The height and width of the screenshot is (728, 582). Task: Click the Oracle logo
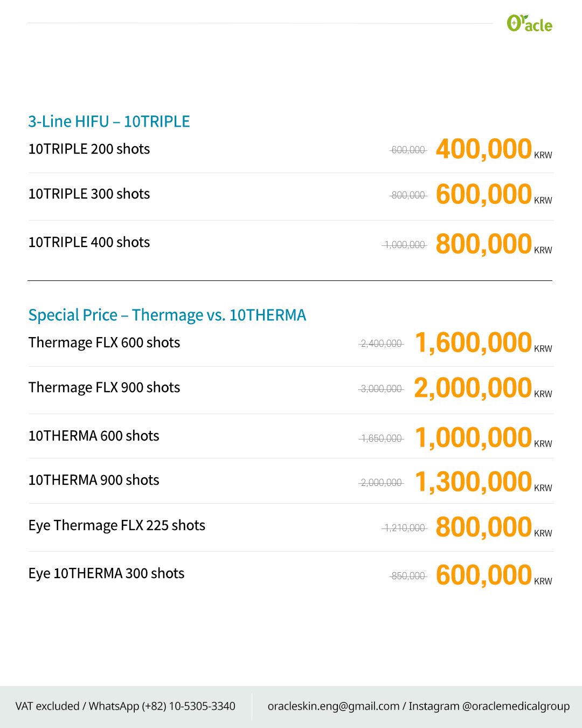click(529, 23)
